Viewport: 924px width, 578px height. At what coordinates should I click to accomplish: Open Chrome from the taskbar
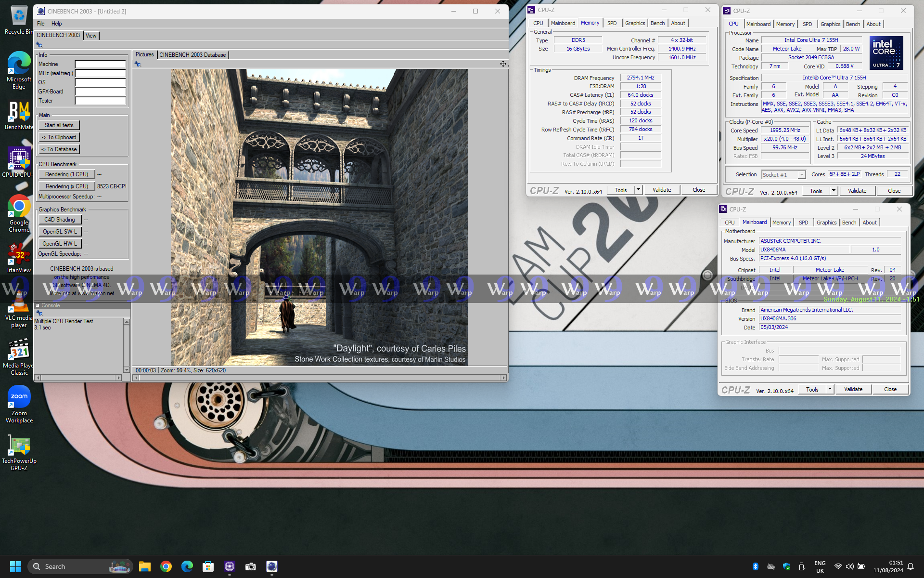166,566
